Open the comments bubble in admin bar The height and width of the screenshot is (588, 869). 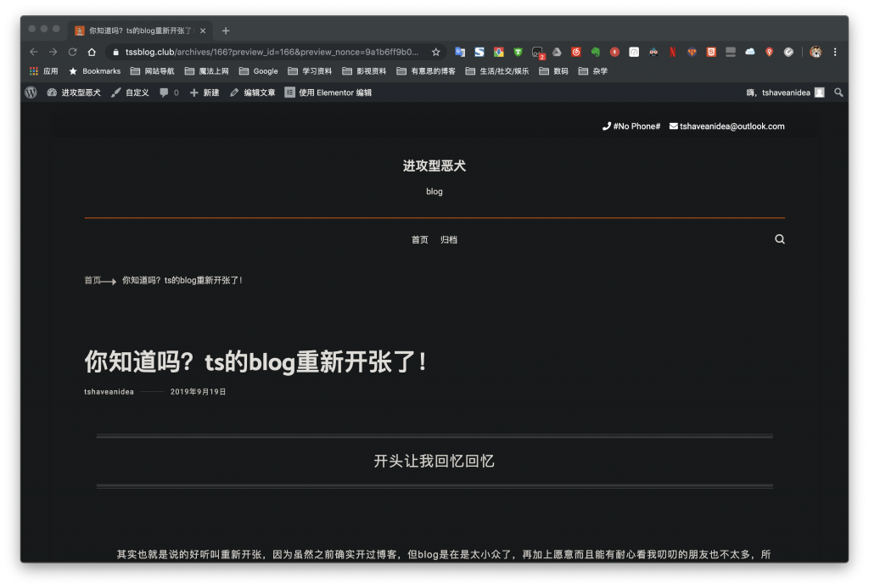point(165,92)
